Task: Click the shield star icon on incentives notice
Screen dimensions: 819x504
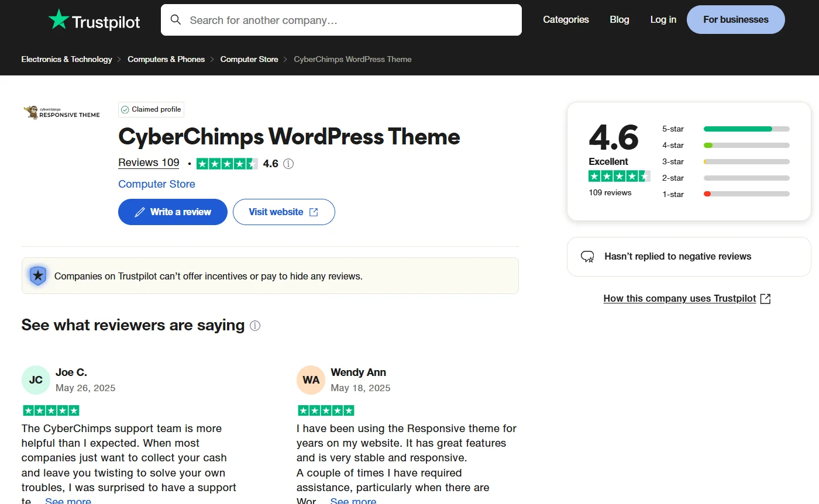Action: (37, 275)
